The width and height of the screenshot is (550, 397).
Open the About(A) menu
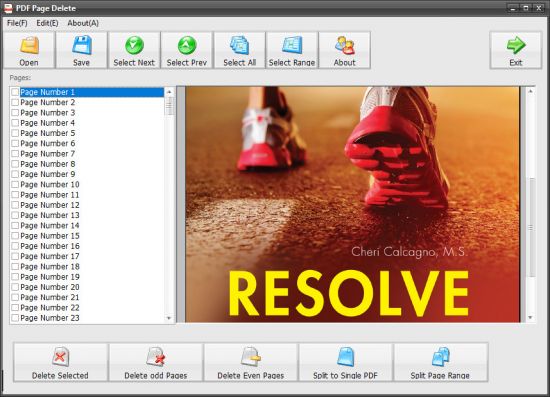point(83,23)
